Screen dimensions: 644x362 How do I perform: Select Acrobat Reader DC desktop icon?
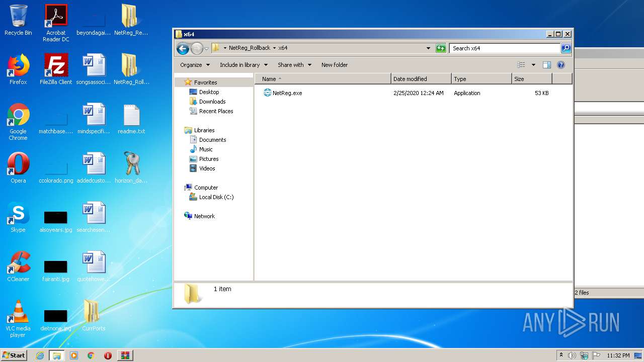pos(56,23)
